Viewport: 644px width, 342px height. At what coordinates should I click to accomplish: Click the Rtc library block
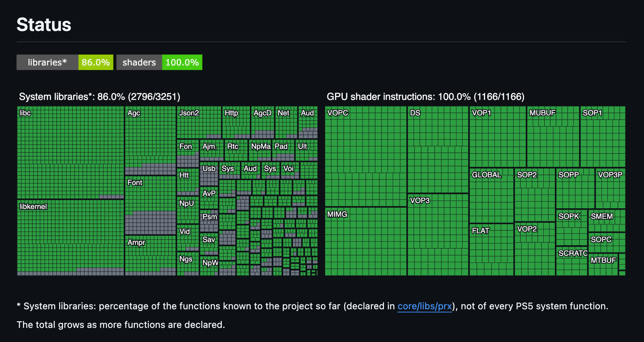pyautogui.click(x=236, y=150)
